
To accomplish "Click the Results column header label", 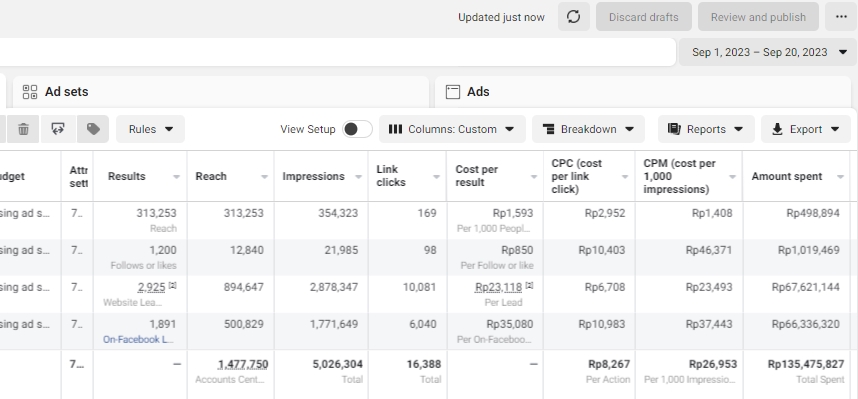I will click(126, 176).
